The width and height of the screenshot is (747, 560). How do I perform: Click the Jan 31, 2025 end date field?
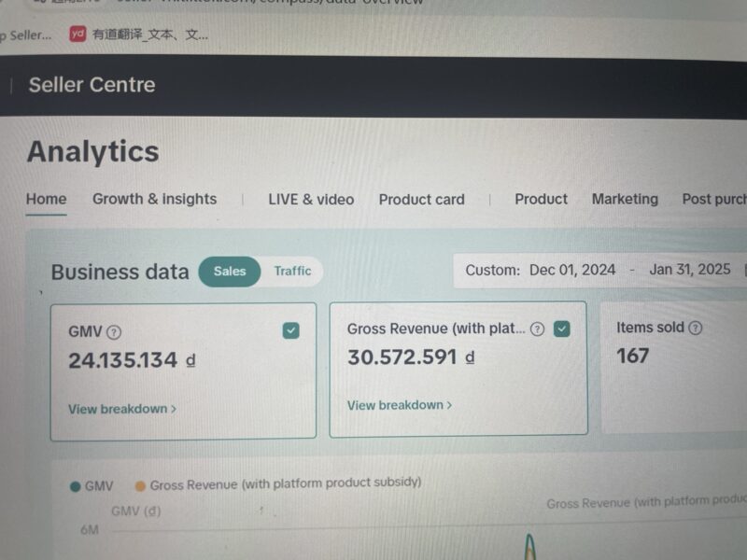689,270
